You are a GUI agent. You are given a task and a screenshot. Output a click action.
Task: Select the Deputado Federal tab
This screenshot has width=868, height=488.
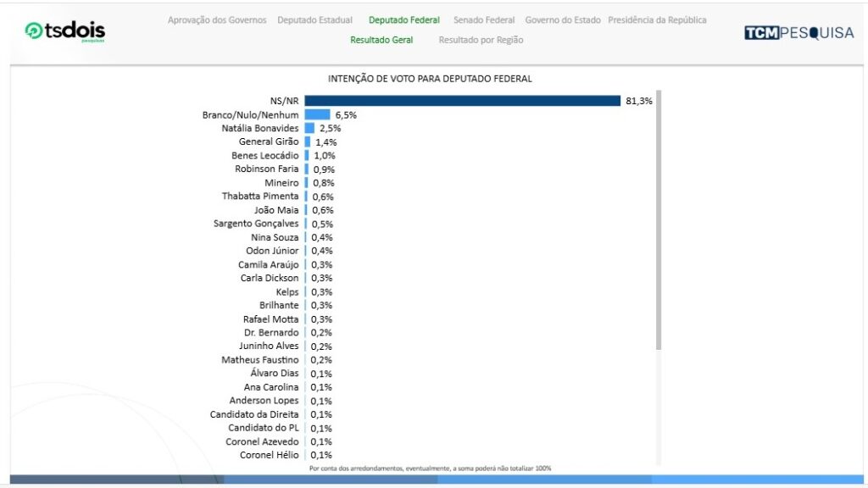click(x=404, y=19)
